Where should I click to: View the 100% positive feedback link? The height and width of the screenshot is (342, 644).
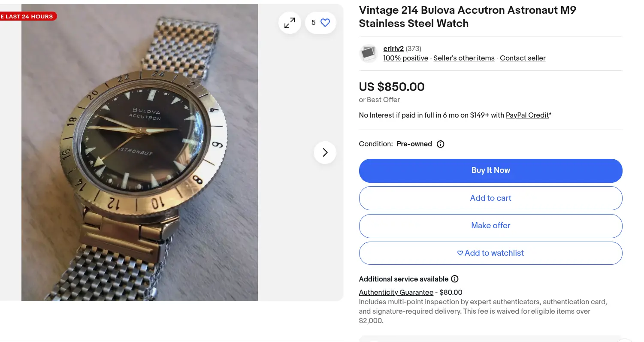(x=405, y=58)
